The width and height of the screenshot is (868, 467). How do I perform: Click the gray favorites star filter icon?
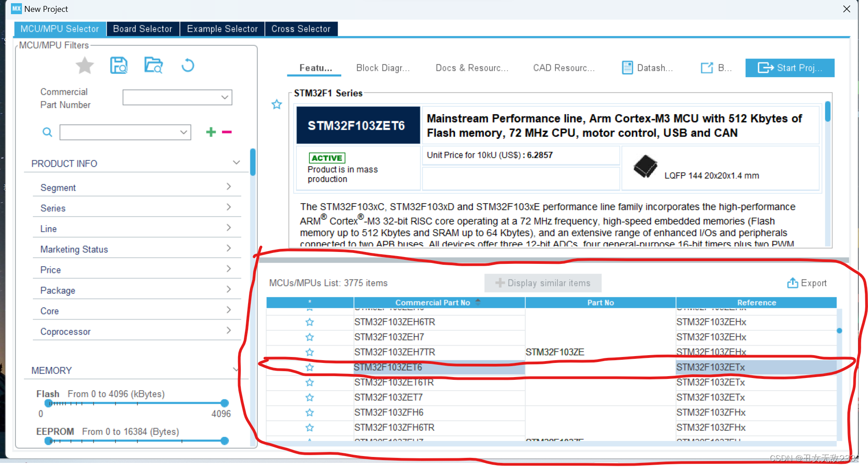pos(85,66)
